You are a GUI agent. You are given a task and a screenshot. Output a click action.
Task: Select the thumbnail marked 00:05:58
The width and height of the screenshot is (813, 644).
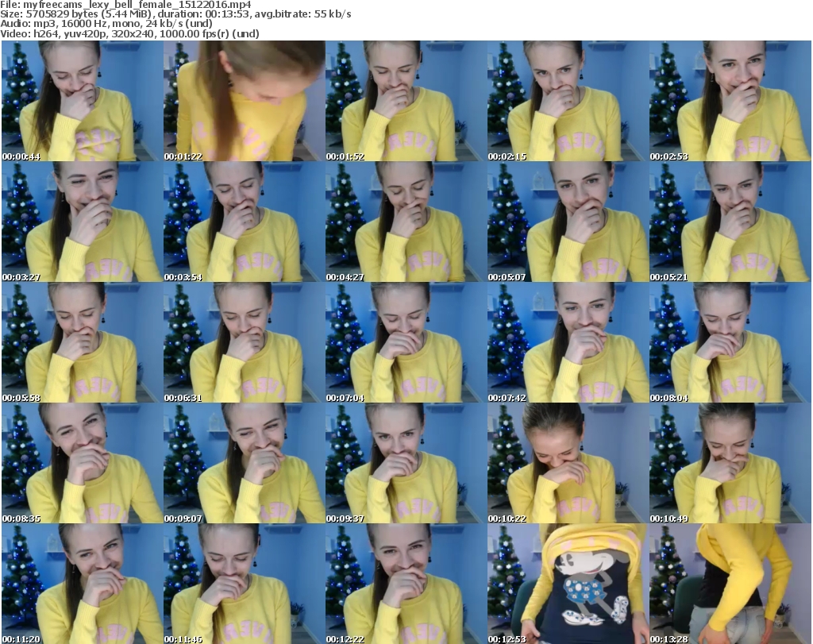click(x=83, y=343)
